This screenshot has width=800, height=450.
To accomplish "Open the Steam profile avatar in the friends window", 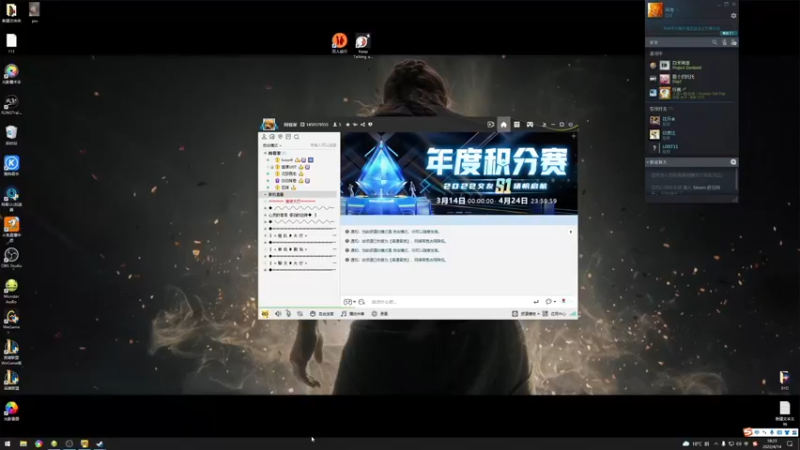I will coord(655,10).
